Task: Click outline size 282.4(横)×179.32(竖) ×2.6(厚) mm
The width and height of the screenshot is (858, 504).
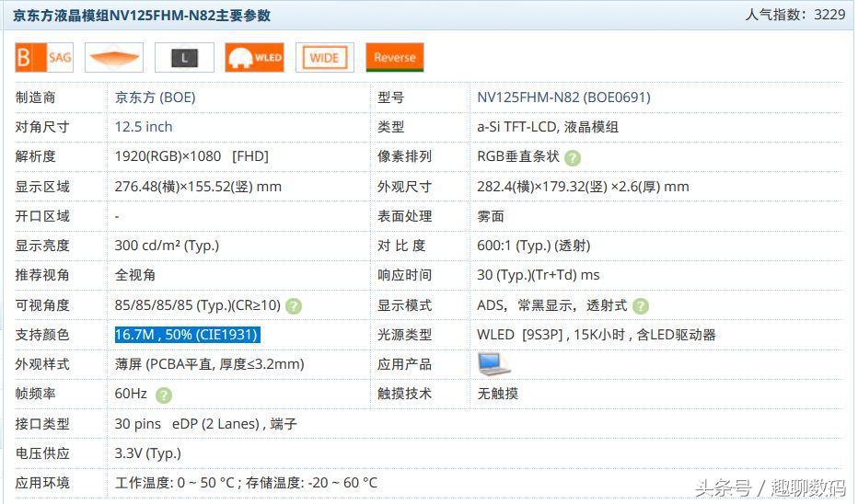Action: [583, 187]
